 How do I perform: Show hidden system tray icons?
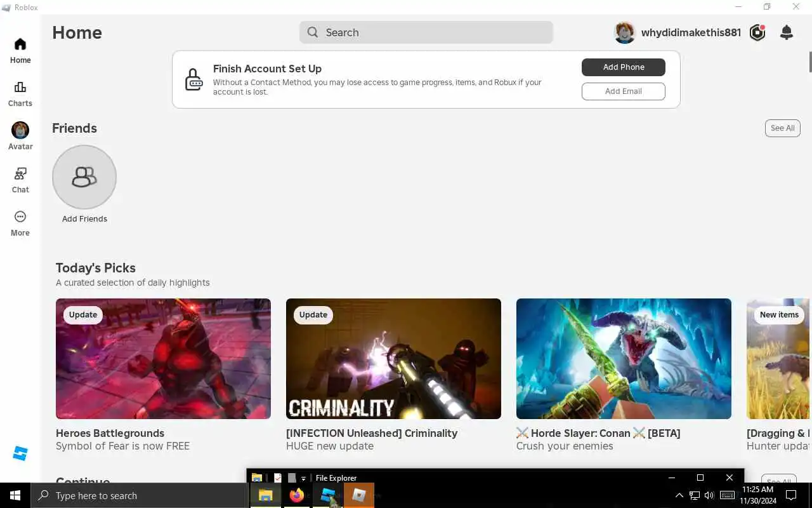click(679, 495)
